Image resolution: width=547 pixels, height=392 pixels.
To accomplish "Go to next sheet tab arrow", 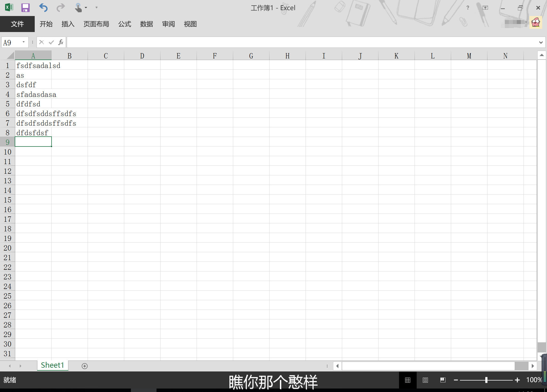I will point(20,366).
